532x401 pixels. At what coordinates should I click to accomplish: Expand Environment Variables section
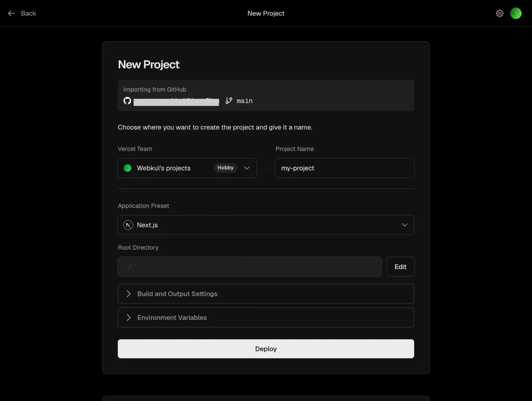click(x=266, y=318)
